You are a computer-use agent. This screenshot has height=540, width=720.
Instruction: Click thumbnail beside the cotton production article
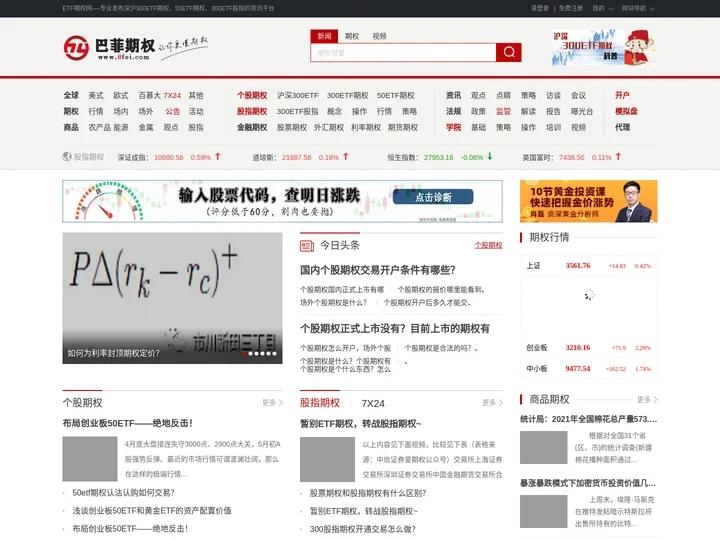[x=544, y=448]
